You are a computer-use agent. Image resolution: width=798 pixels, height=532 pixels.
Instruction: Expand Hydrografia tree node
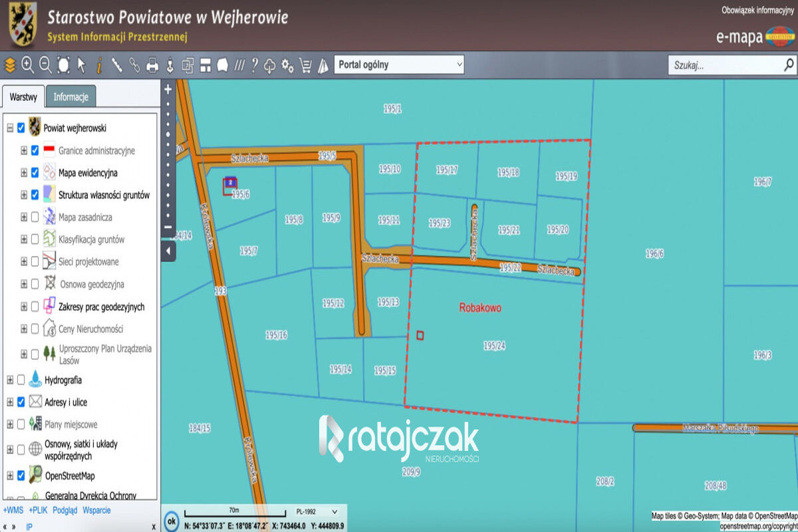tap(10, 380)
